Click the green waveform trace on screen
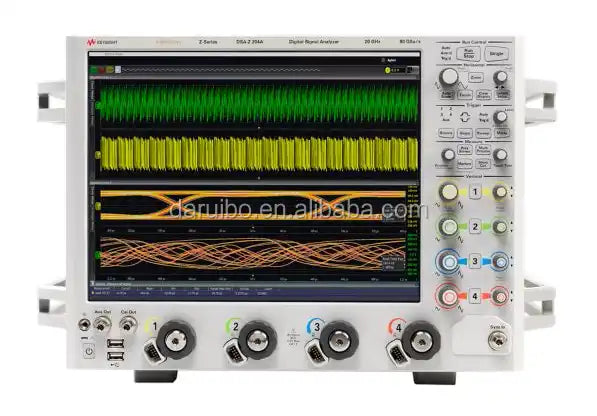This screenshot has width=597, height=416. [x=259, y=104]
